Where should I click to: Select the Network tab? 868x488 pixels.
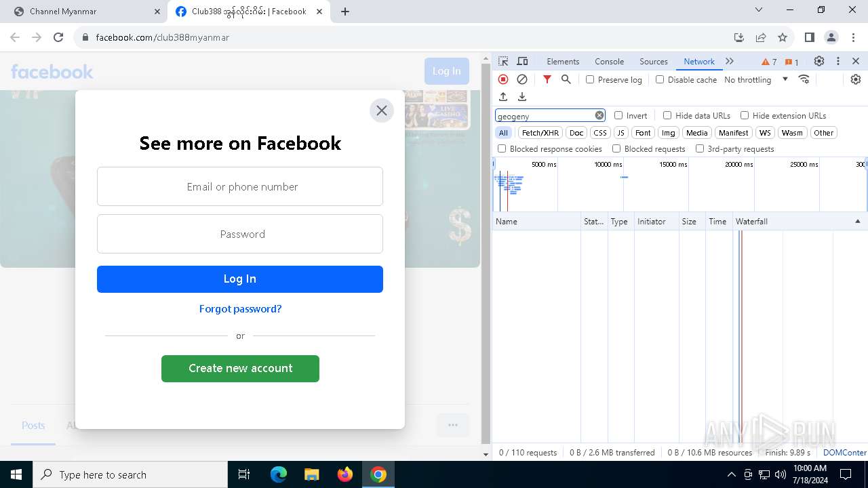point(699,61)
